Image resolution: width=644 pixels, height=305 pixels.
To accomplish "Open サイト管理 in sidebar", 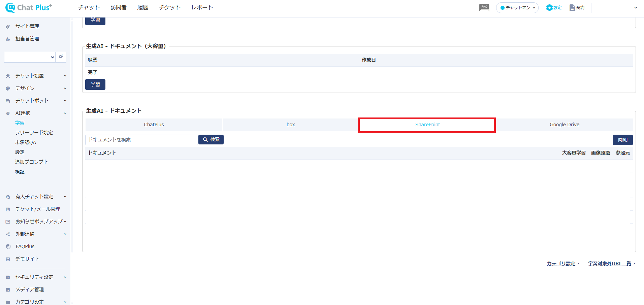I will pos(27,26).
